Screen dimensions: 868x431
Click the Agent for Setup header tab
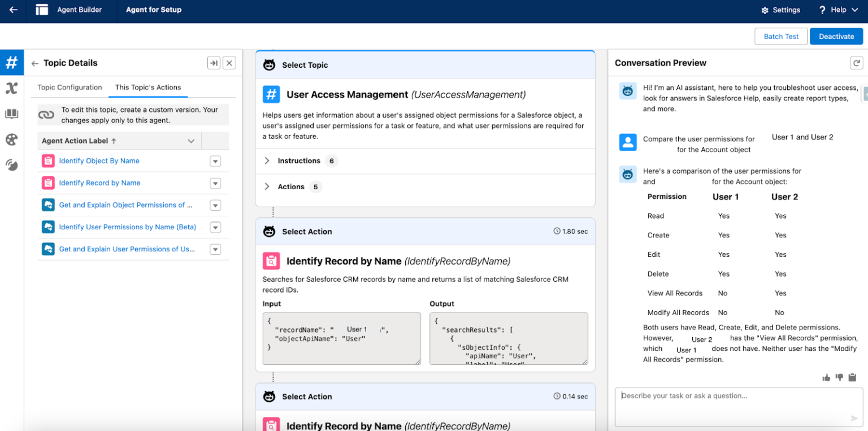[154, 10]
